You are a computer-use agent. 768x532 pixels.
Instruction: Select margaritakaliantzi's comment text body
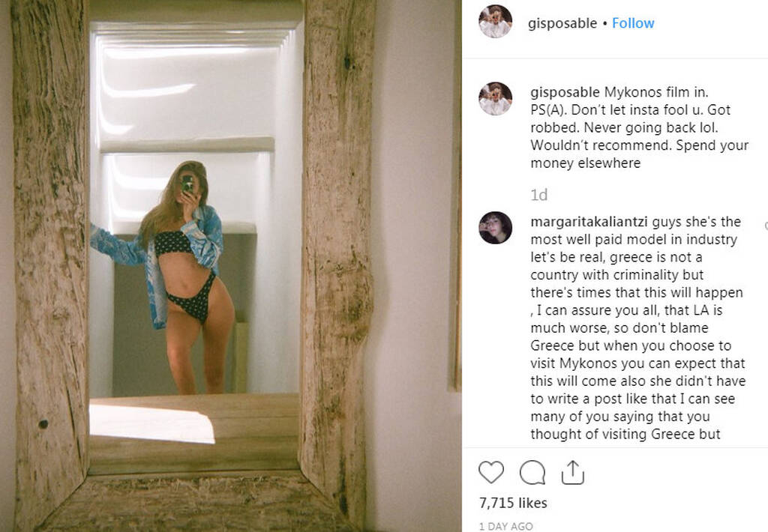pos(637,327)
